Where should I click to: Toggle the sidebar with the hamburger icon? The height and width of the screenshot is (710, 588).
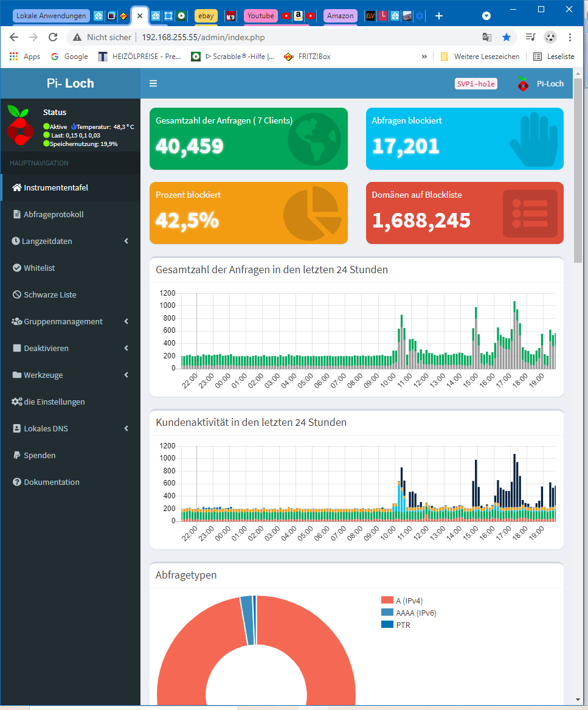[x=153, y=83]
